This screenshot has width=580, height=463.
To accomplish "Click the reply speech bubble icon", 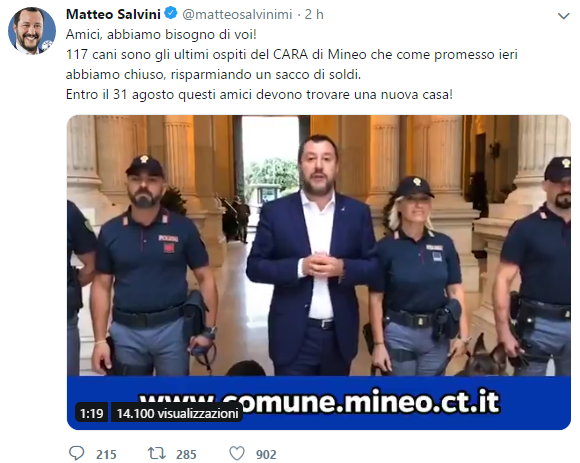I will click(77, 453).
